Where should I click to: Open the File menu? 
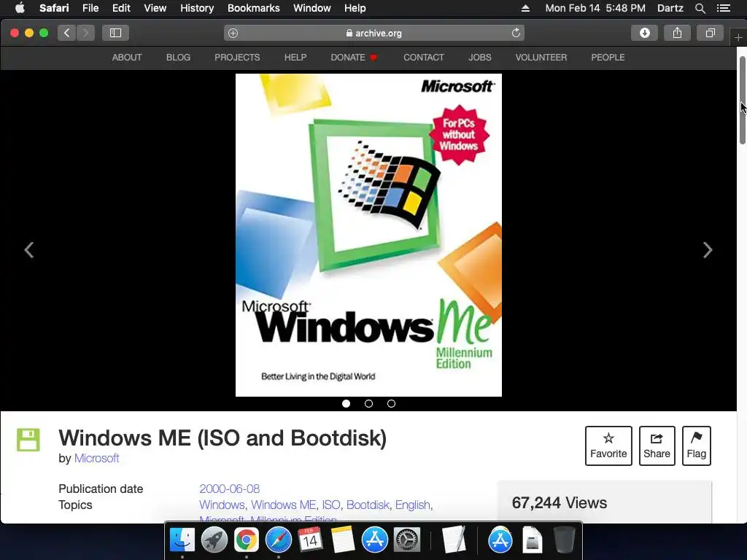tap(90, 8)
